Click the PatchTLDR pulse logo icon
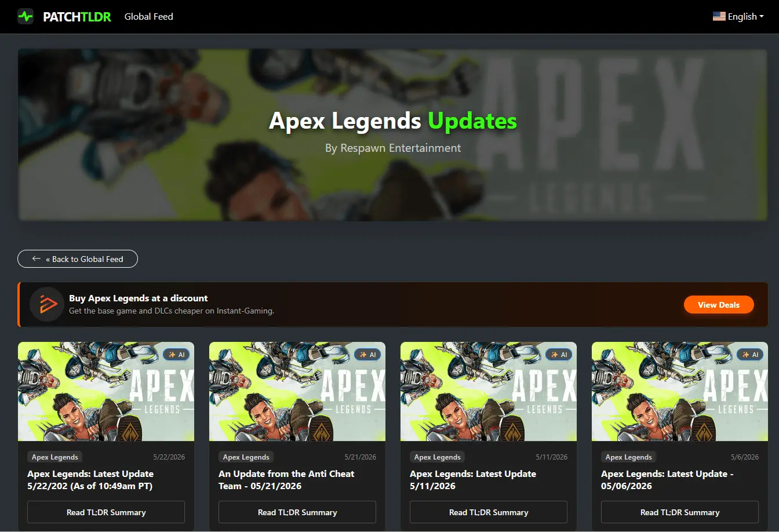Image resolution: width=779 pixels, height=532 pixels. pyautogui.click(x=26, y=16)
